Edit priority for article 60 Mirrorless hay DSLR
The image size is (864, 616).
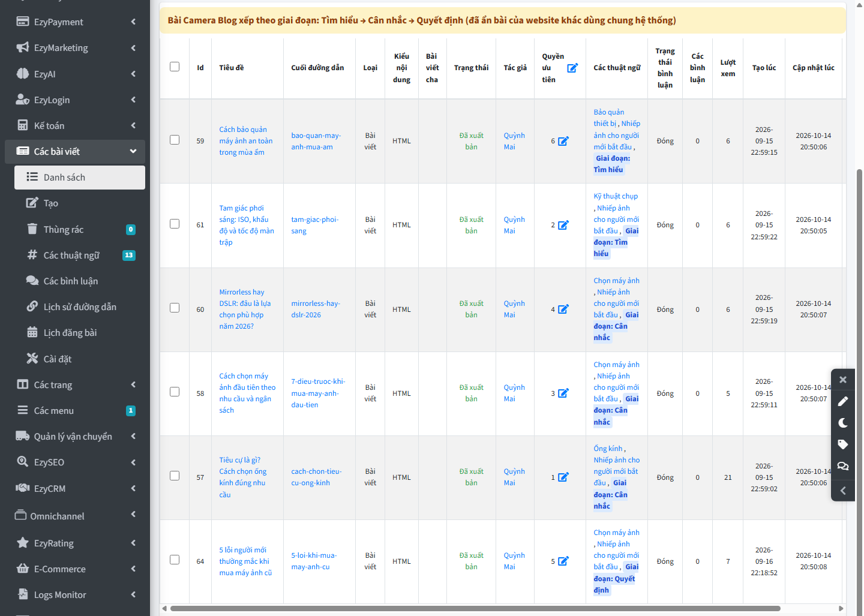(x=563, y=309)
